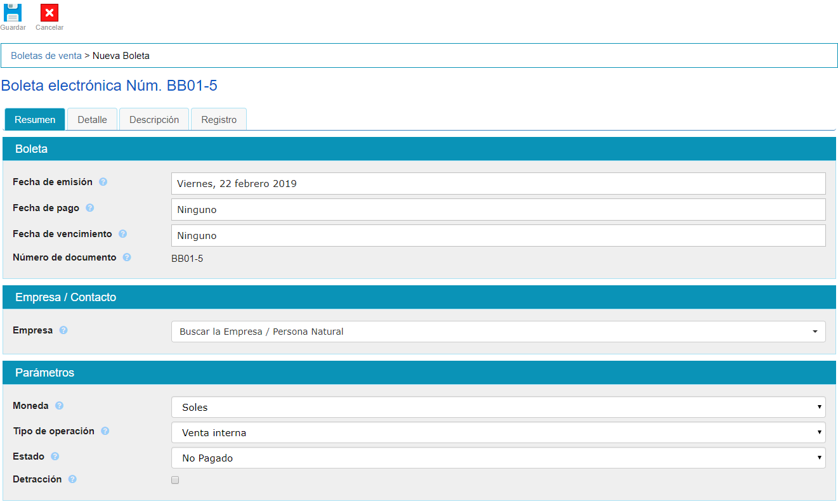Open the Empresa search dropdown

click(498, 332)
